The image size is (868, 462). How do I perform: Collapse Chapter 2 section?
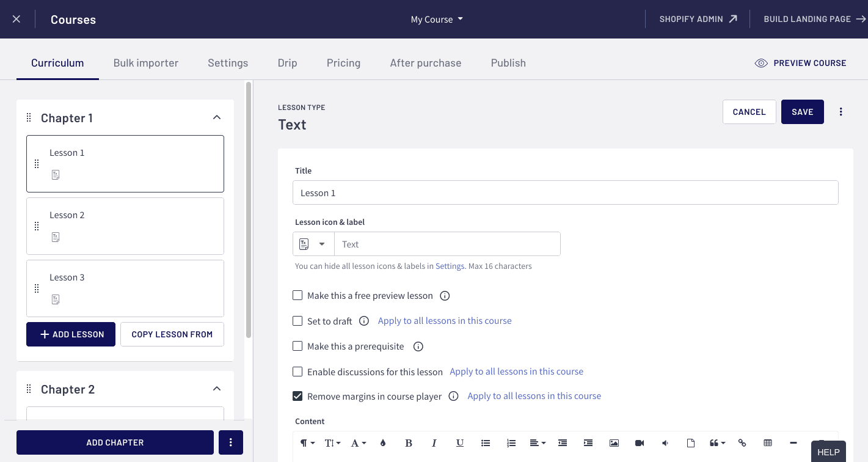[216, 389]
